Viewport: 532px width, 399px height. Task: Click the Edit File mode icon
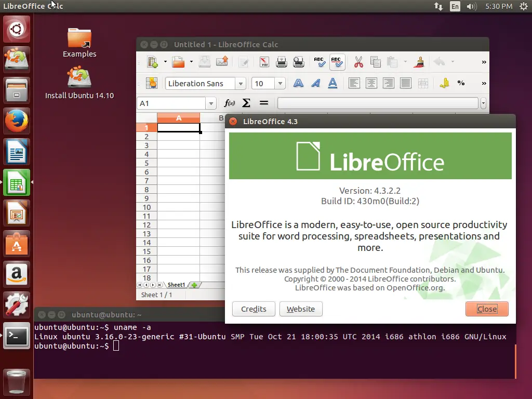(243, 62)
